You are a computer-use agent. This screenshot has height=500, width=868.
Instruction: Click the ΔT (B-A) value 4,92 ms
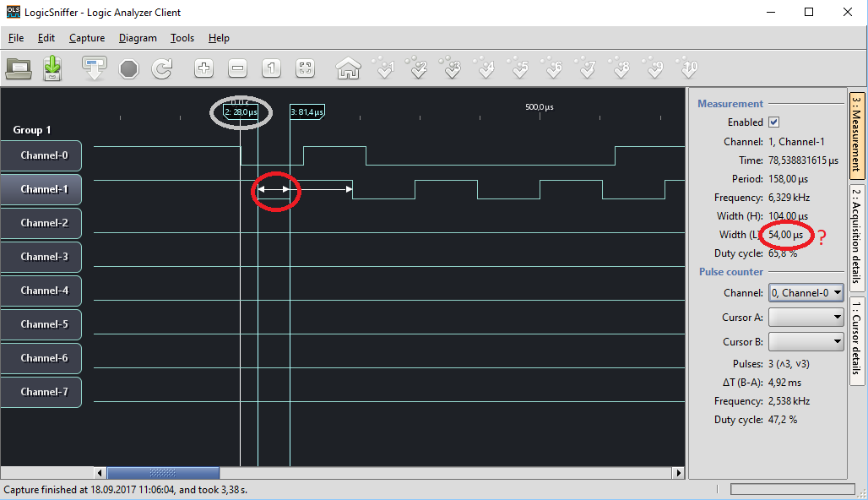[x=784, y=383]
